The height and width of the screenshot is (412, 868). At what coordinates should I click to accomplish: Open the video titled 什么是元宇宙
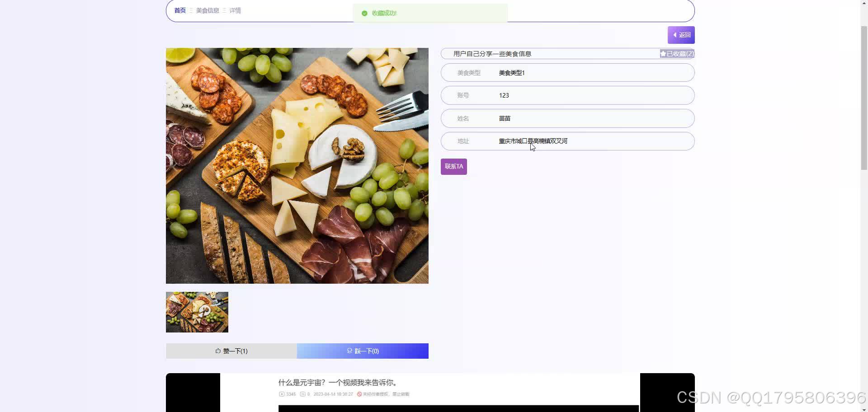(x=338, y=382)
